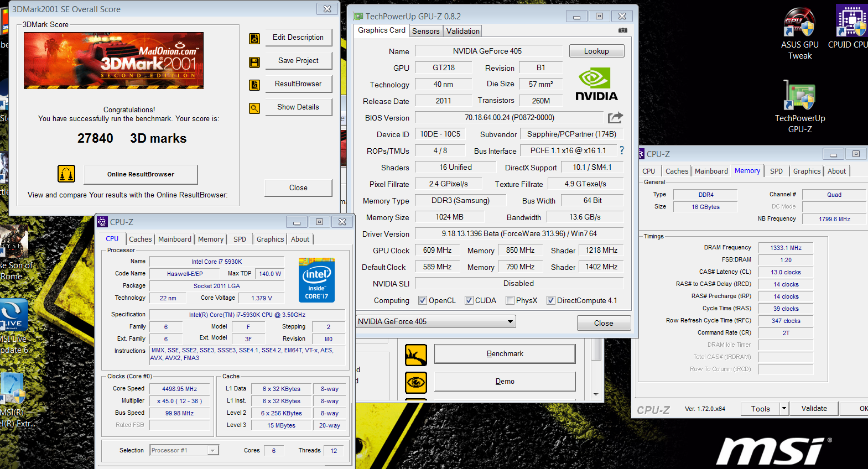Click the Save Project button
868x469 pixels.
point(298,61)
